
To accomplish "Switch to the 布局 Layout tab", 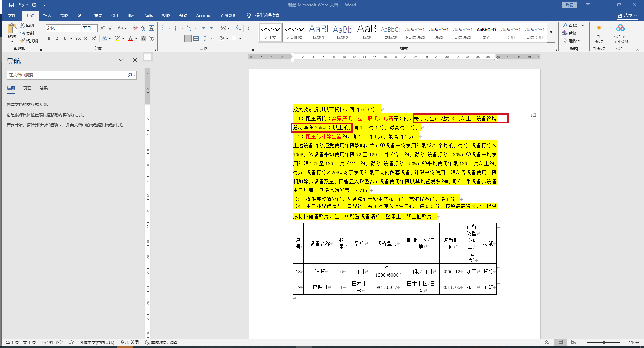I will coord(98,15).
